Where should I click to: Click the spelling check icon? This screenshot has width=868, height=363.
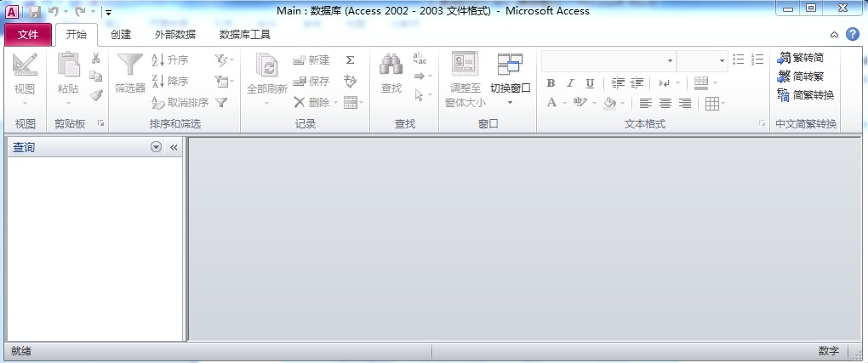coord(350,82)
